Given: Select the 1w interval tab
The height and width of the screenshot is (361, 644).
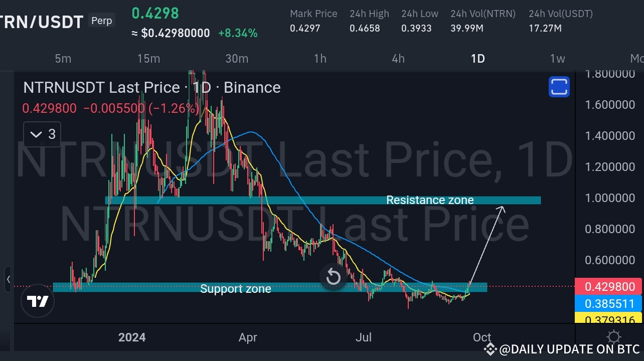Looking at the screenshot, I should pos(557,58).
